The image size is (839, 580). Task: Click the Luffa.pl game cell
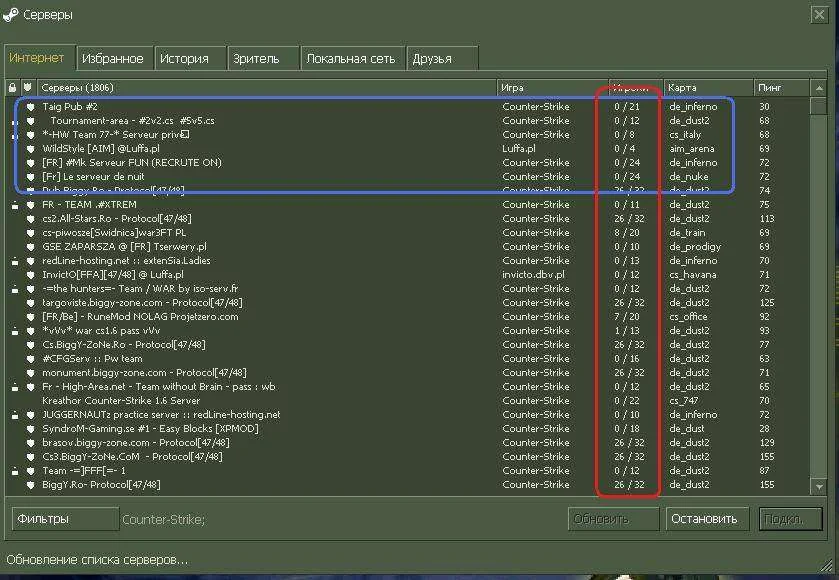click(x=518, y=149)
